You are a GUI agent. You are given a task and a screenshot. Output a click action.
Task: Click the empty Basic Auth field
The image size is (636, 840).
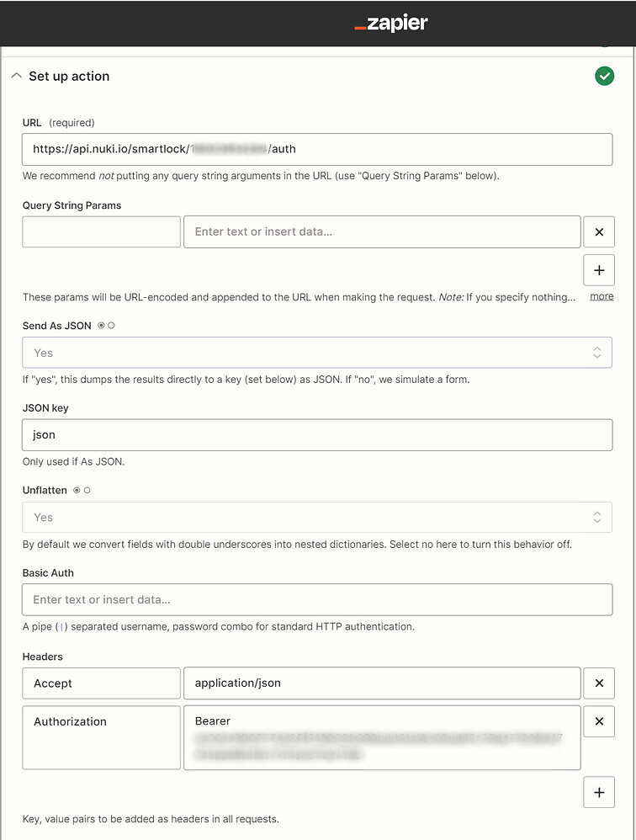(316, 599)
